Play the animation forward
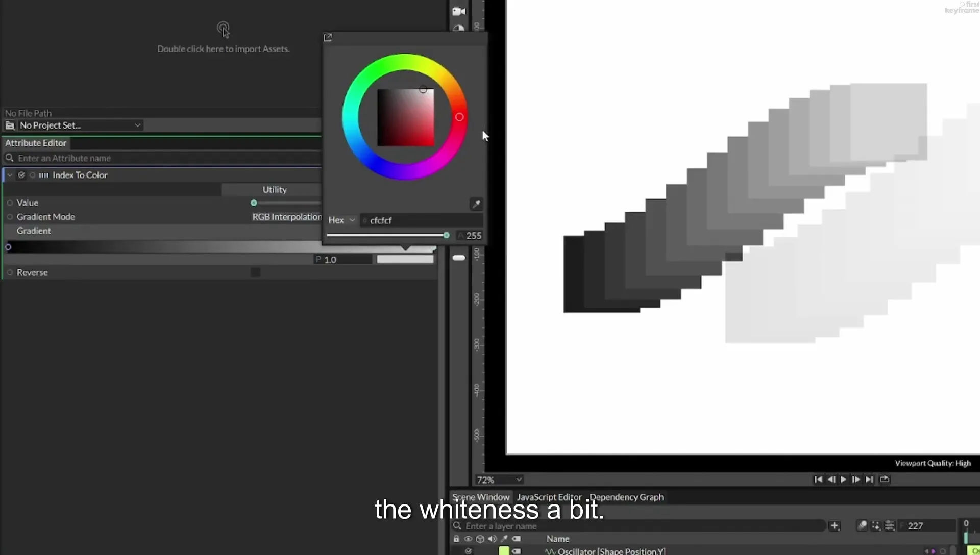Screen dimensions: 980x555 coord(843,479)
